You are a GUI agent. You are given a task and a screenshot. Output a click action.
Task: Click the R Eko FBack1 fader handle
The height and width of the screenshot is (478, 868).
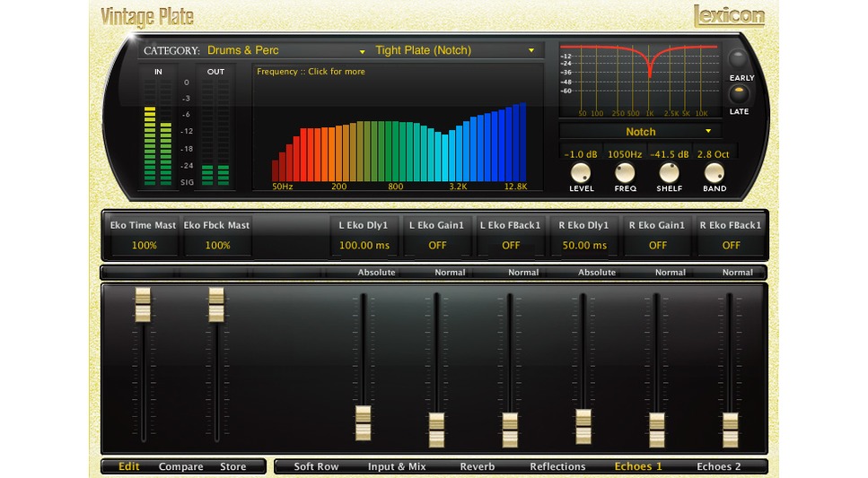[x=731, y=430]
